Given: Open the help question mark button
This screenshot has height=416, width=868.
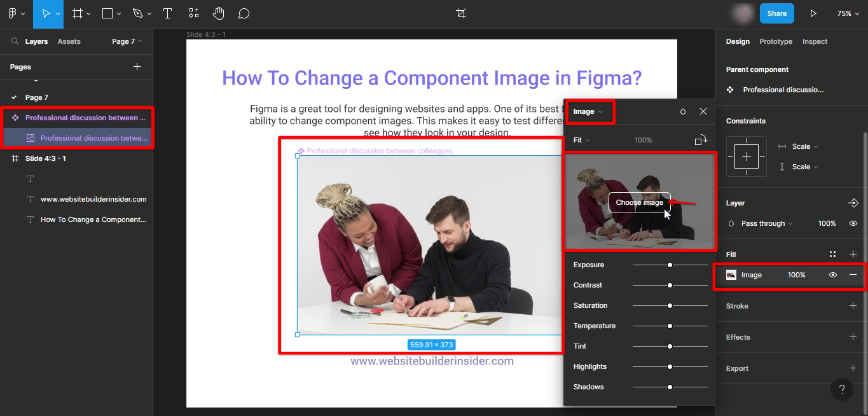Looking at the screenshot, I should pos(841,389).
